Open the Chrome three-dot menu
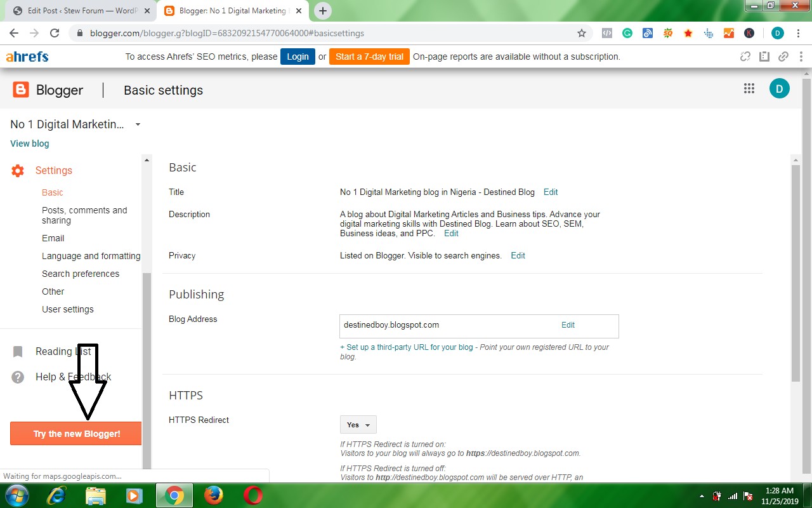Image resolution: width=812 pixels, height=508 pixels. (x=798, y=33)
